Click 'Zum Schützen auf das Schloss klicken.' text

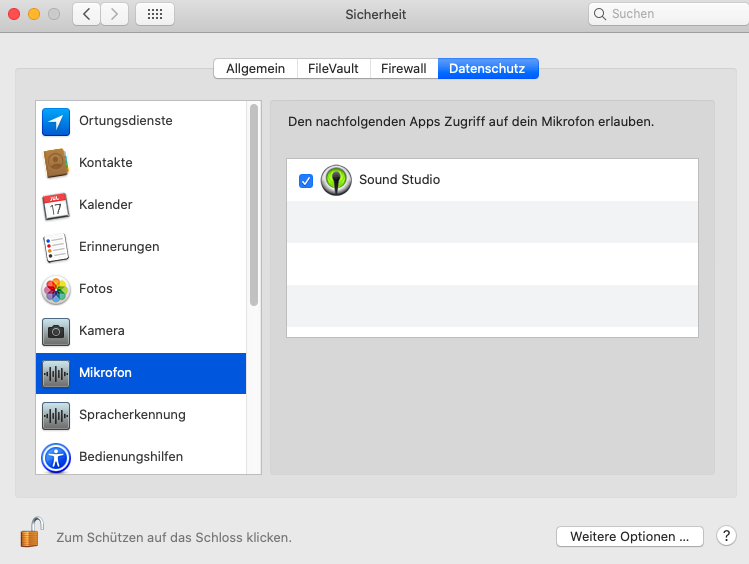pyautogui.click(x=174, y=537)
